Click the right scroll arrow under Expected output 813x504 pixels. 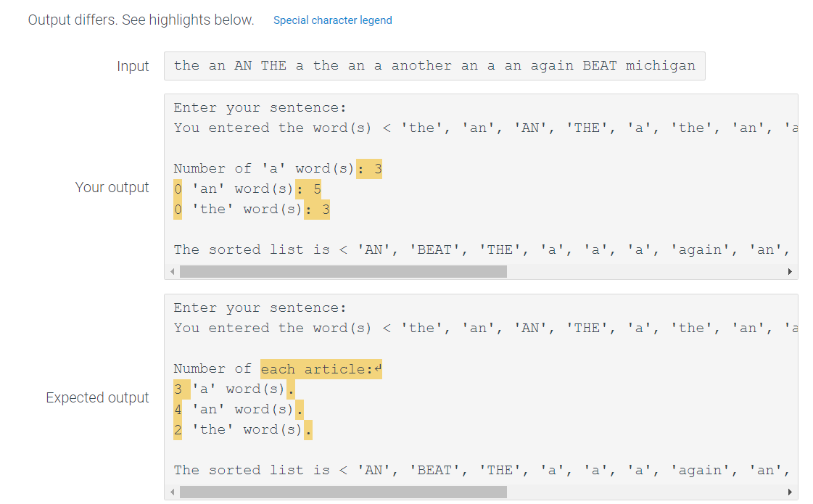[790, 492]
